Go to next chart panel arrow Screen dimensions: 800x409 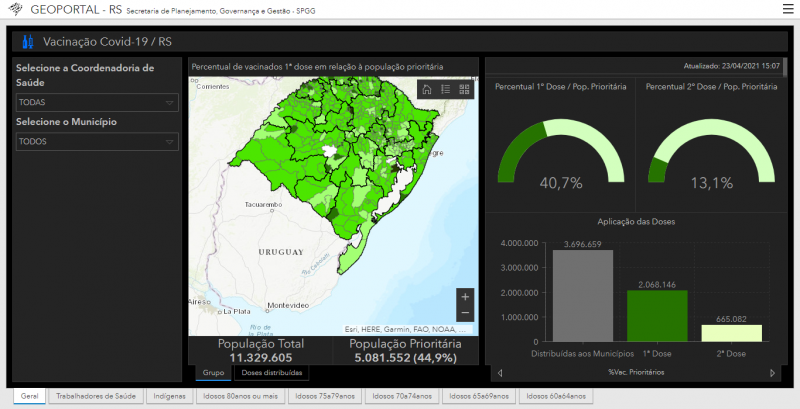coord(772,373)
